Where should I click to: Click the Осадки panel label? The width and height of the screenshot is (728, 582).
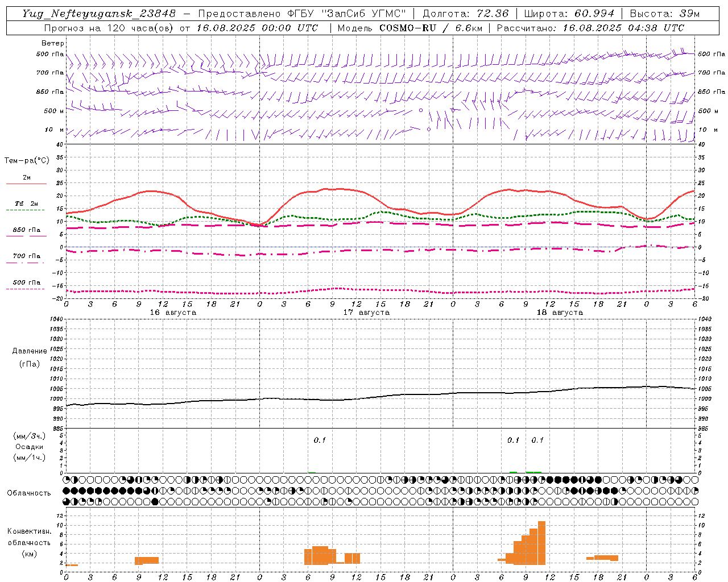click(30, 447)
